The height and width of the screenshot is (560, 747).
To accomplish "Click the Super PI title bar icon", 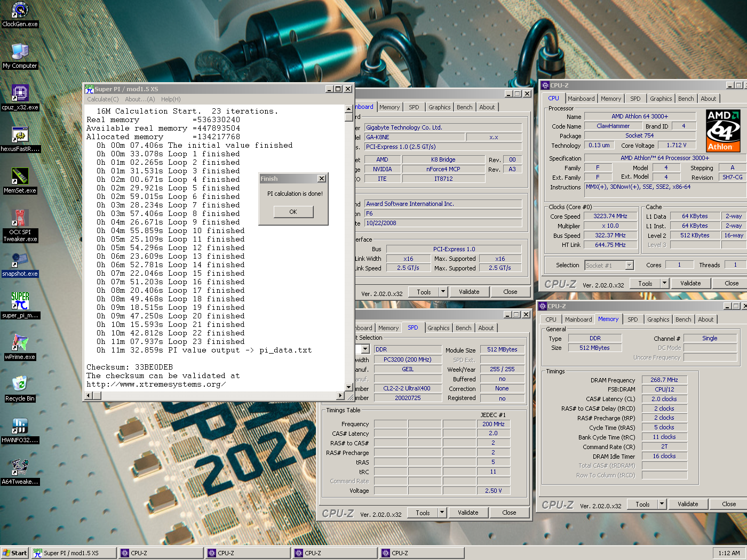I will tap(89, 89).
